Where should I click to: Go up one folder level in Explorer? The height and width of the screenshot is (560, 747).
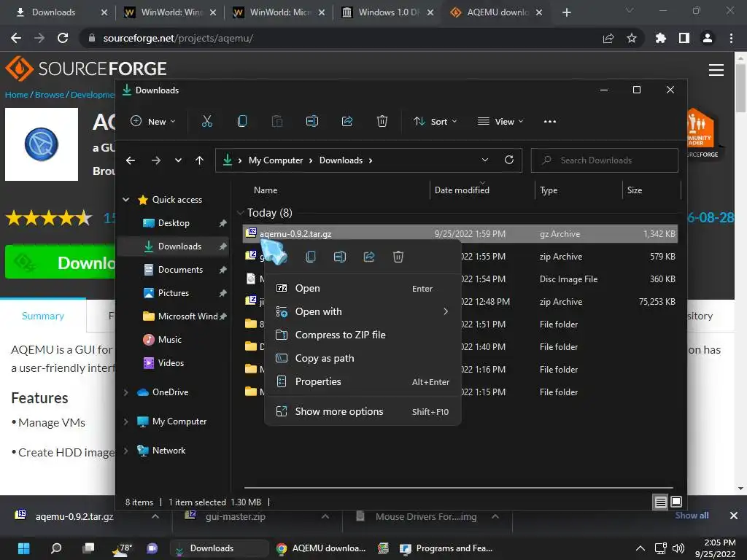200,160
